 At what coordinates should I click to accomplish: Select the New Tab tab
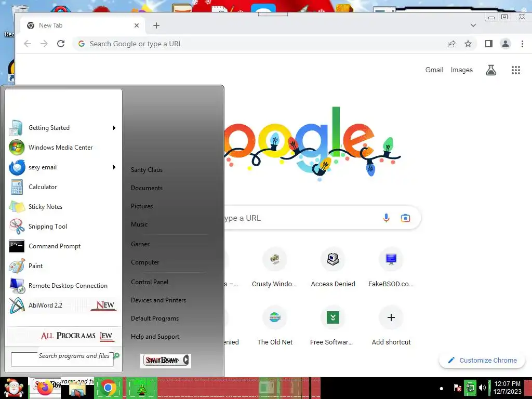pos(82,25)
